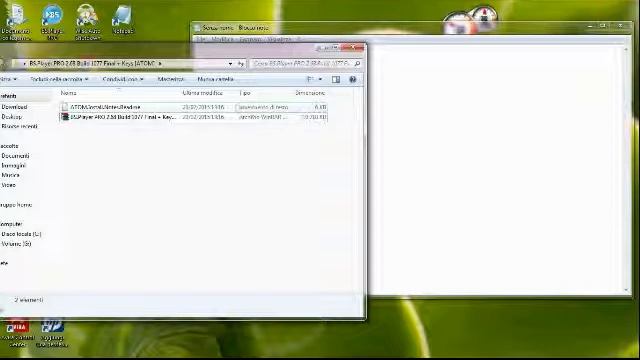The image size is (640, 360).
Task: Sort files by the Dimensione column header
Action: (310, 93)
